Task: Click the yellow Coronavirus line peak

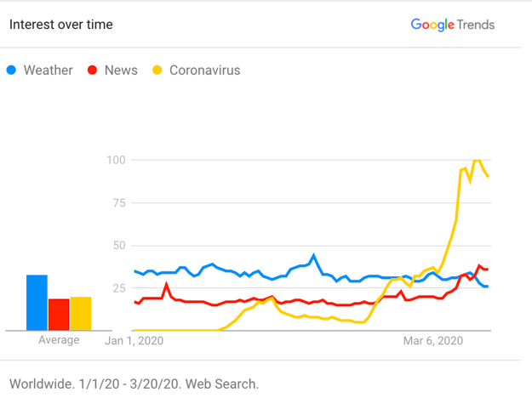Action: 477,160
